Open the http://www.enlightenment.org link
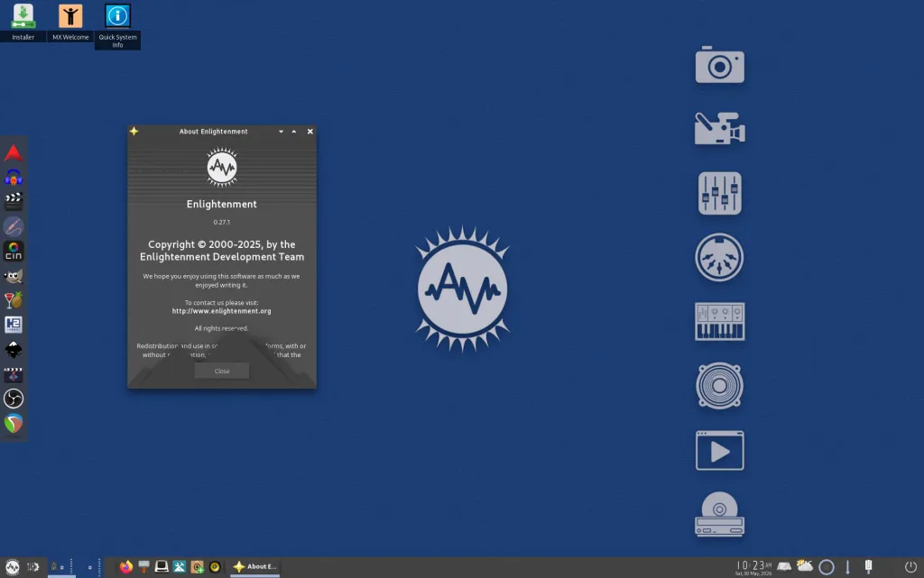 pos(222,311)
